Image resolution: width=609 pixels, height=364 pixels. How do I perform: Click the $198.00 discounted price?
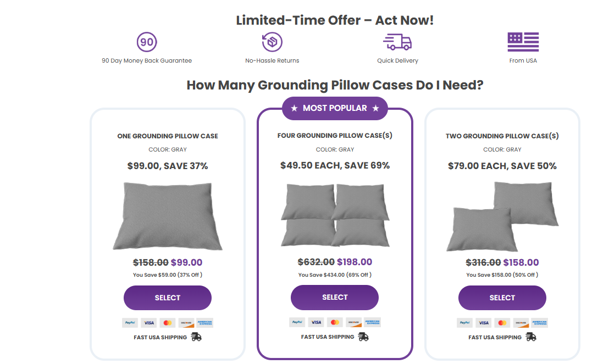coord(355,262)
